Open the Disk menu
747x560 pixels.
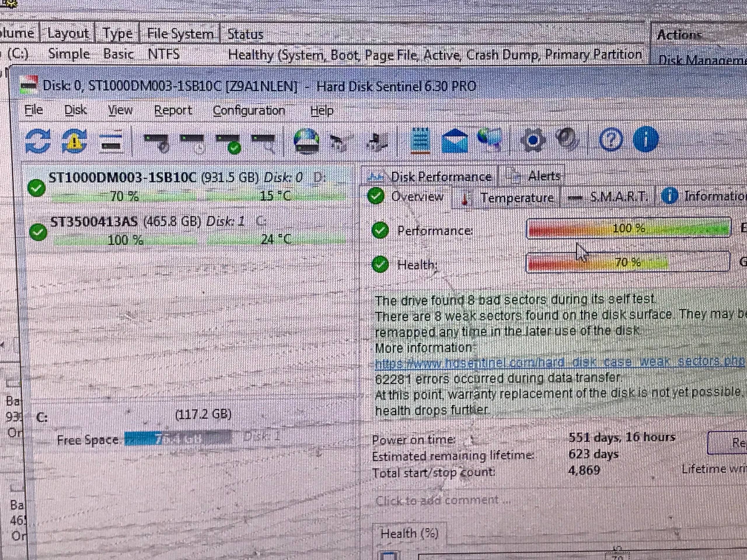75,110
